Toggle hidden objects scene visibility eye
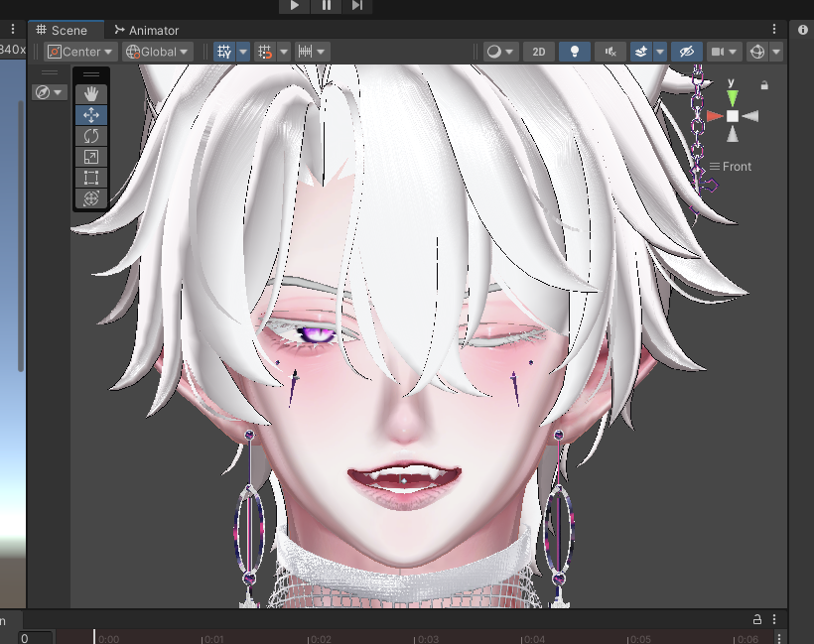Screen dimensions: 814x644 coord(686,52)
